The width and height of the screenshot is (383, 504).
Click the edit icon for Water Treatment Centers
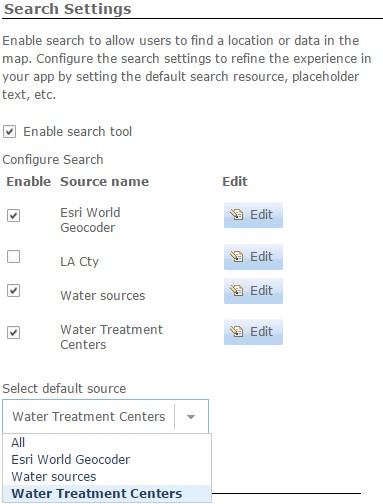(x=237, y=332)
